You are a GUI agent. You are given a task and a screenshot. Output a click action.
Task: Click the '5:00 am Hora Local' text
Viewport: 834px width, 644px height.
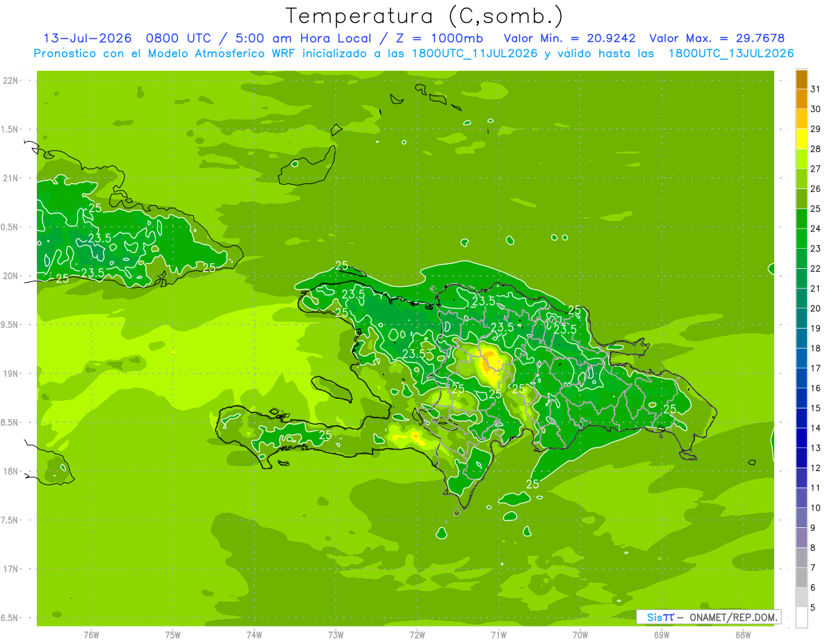coord(302,38)
